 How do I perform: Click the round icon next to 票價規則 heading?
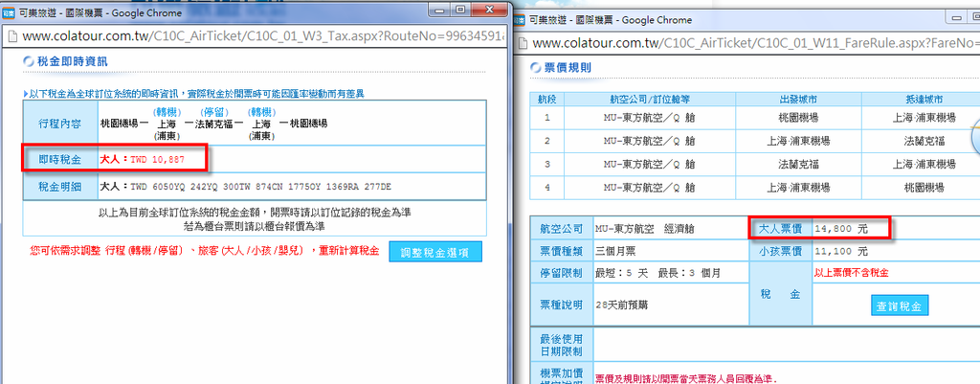[x=534, y=68]
